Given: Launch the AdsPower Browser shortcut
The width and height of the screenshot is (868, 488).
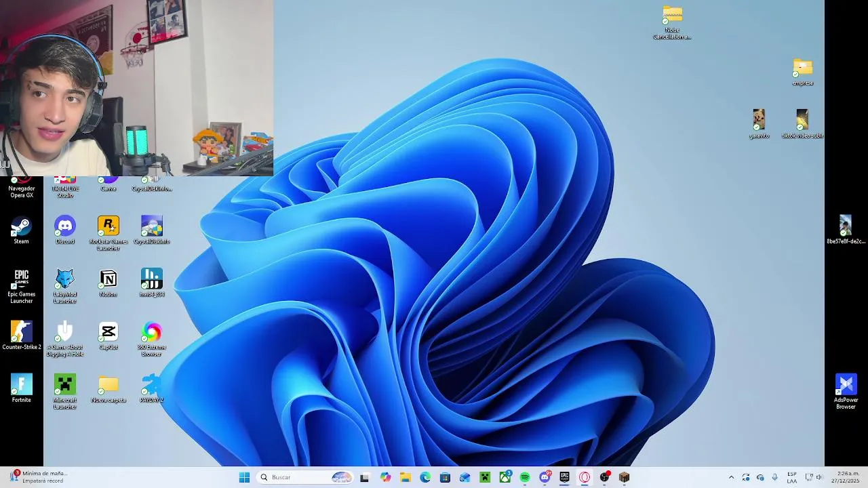Looking at the screenshot, I should 846,392.
